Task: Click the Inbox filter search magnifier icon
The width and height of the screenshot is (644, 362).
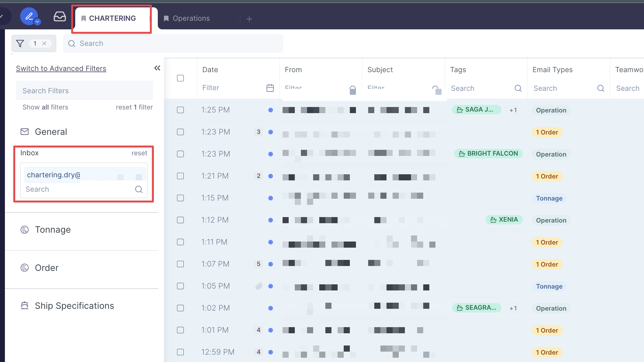Action: [x=139, y=190]
